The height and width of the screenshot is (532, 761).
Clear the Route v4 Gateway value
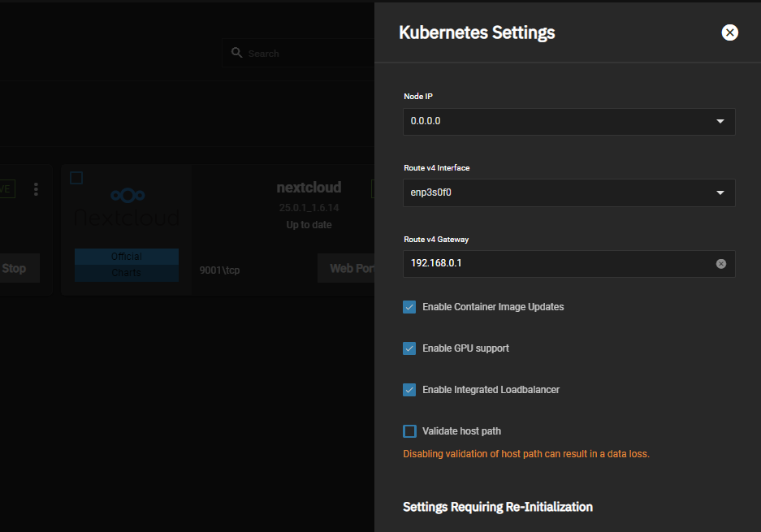click(x=720, y=264)
